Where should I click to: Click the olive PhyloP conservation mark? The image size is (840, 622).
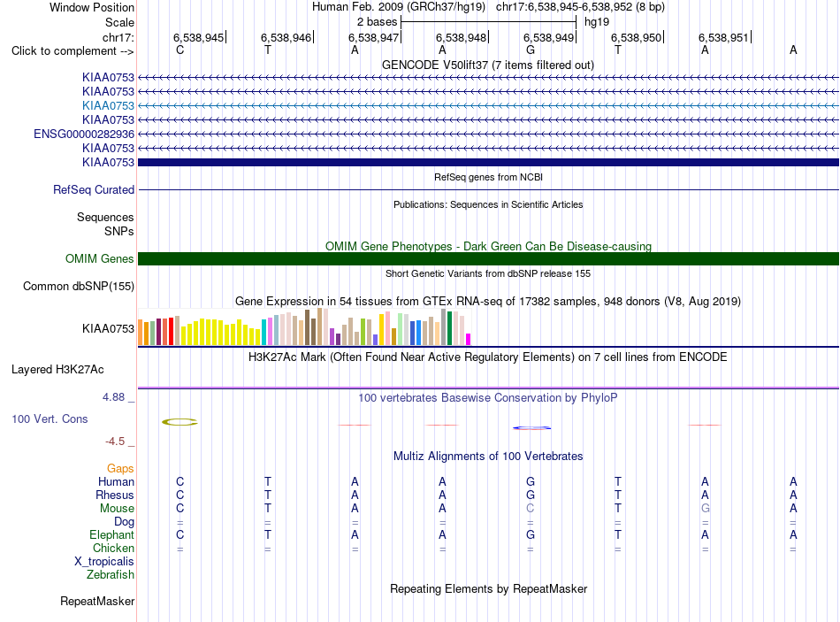point(180,422)
